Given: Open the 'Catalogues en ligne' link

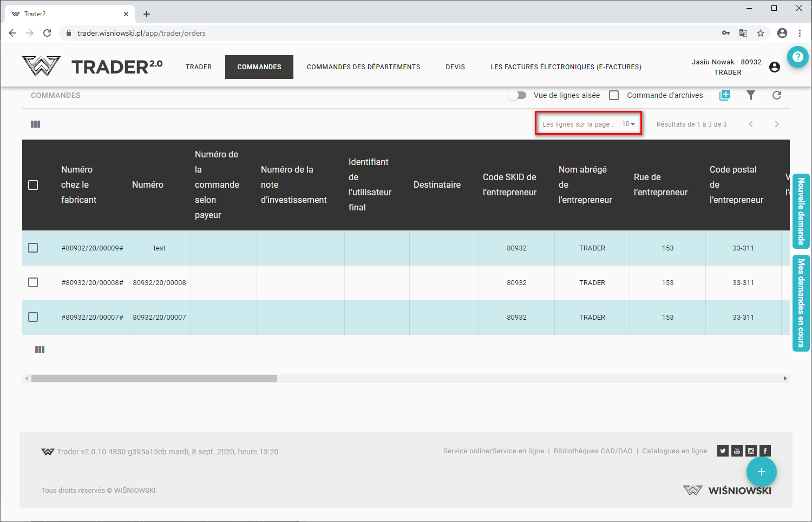Looking at the screenshot, I should (675, 451).
